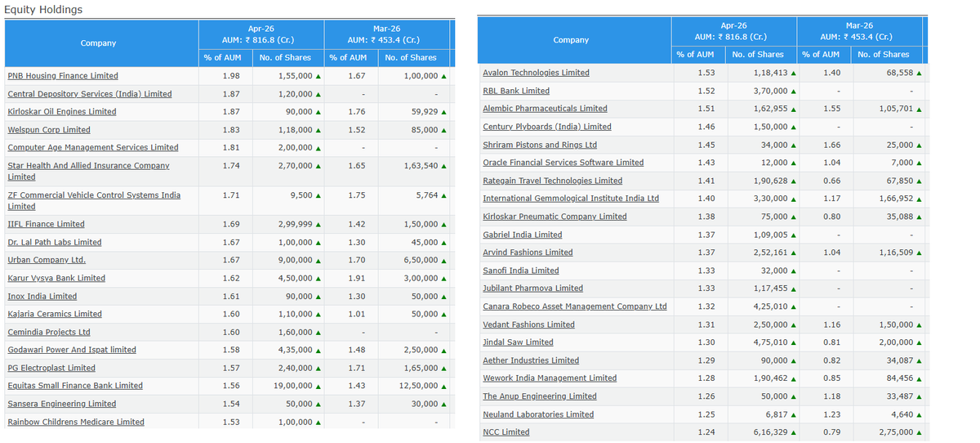Open Rategain Travel Technologies Limited link
980x443 pixels.
552,181
